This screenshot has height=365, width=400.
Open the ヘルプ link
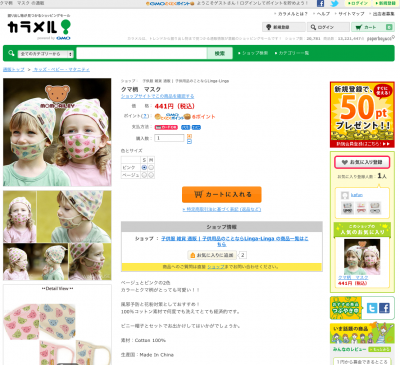323,14
